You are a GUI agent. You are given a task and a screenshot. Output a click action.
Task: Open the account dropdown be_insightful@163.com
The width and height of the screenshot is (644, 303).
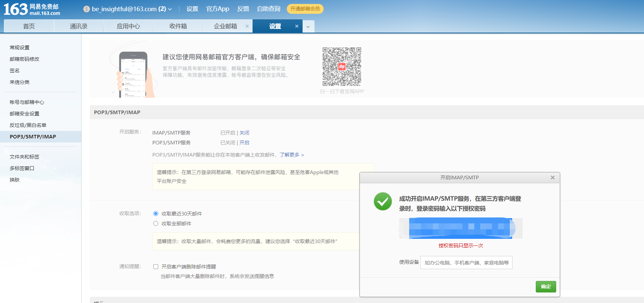[x=132, y=9]
